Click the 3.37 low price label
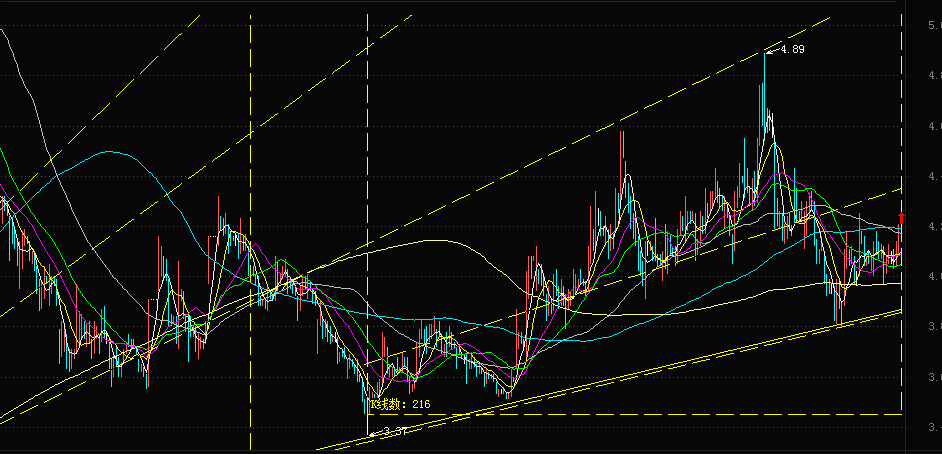The image size is (942, 454). tap(395, 431)
